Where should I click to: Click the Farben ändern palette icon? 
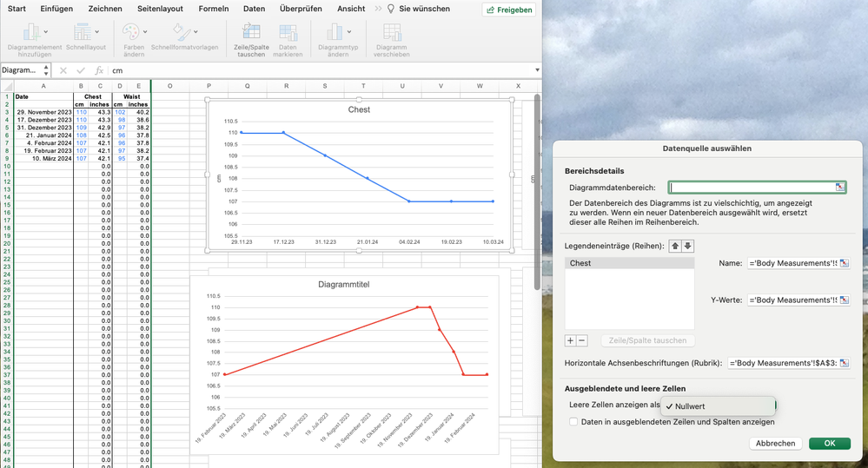coord(130,31)
